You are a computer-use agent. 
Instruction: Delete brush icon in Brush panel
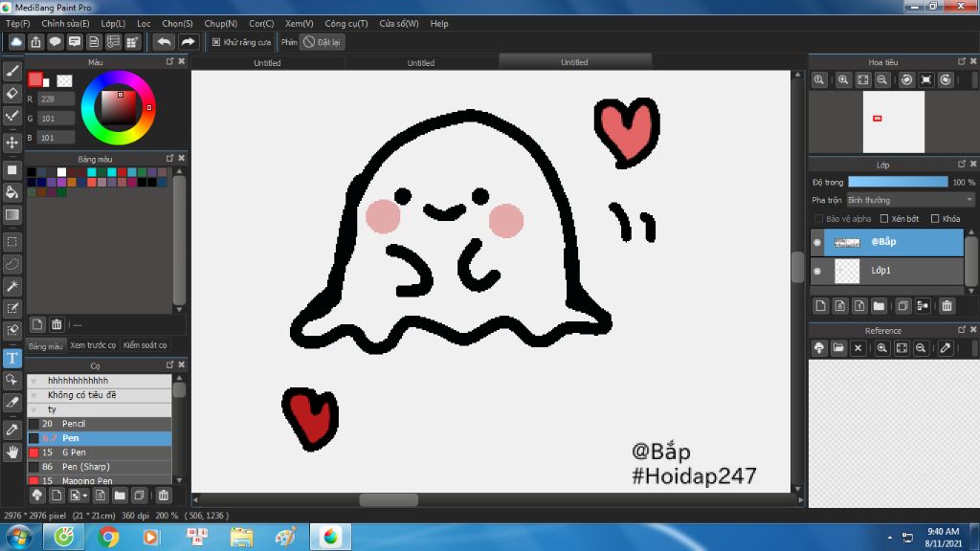pos(163,496)
